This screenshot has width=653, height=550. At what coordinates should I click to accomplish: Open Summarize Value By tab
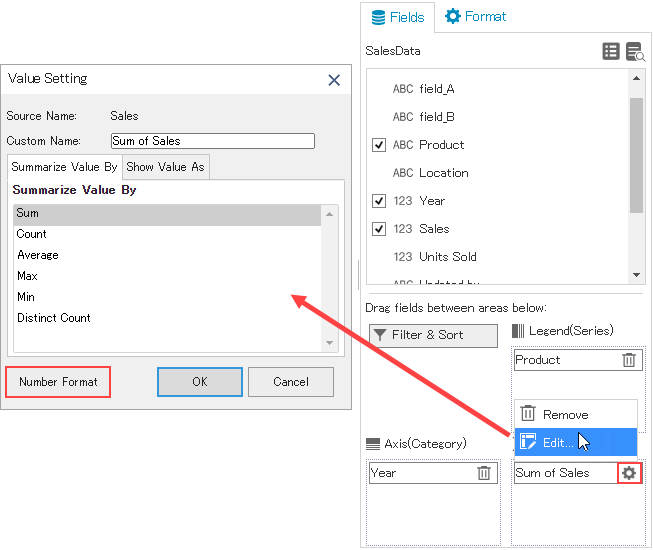tap(65, 167)
